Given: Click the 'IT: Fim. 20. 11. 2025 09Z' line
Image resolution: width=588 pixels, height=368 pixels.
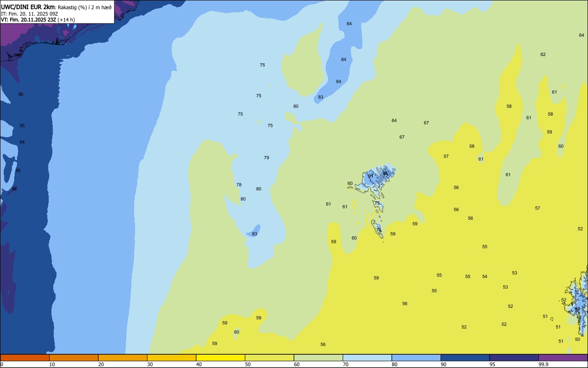Looking at the screenshot, I should coord(29,14).
